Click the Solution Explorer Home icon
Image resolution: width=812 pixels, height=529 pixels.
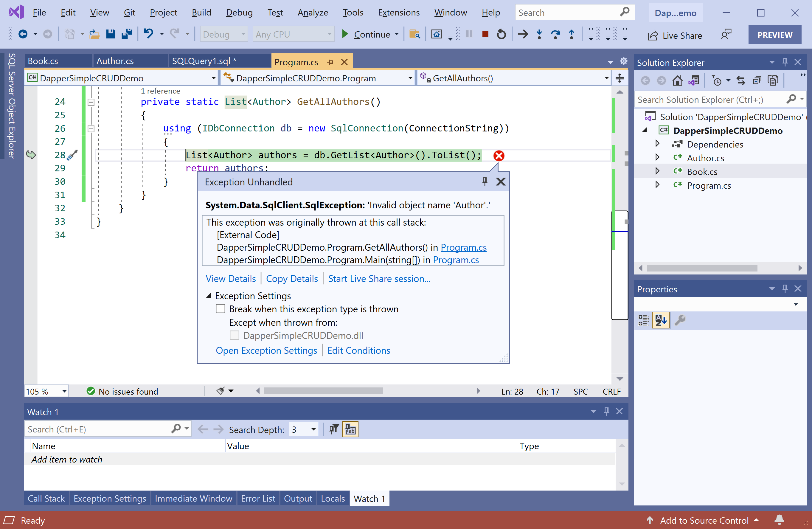677,80
